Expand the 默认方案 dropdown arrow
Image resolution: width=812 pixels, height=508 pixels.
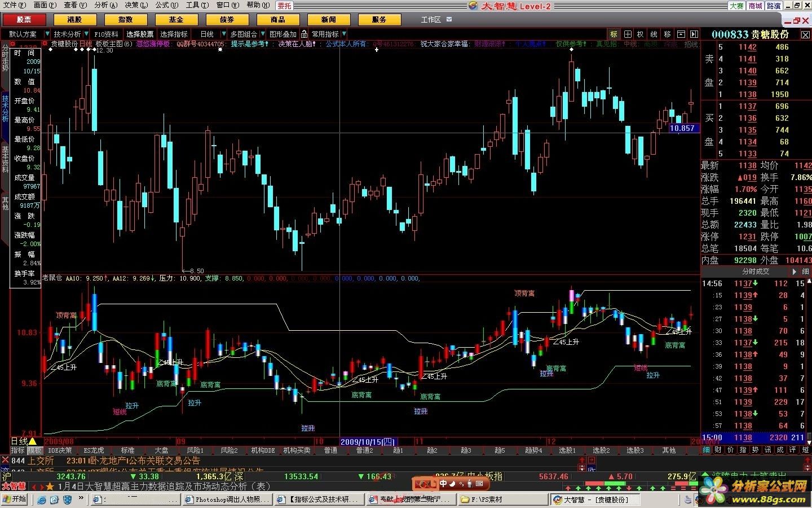(x=48, y=34)
